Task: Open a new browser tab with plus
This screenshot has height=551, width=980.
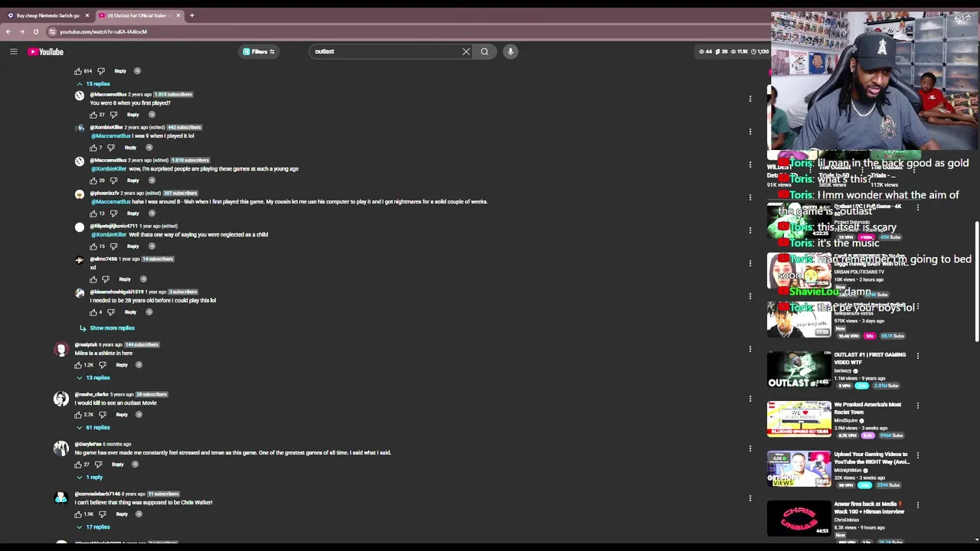Action: [191, 15]
